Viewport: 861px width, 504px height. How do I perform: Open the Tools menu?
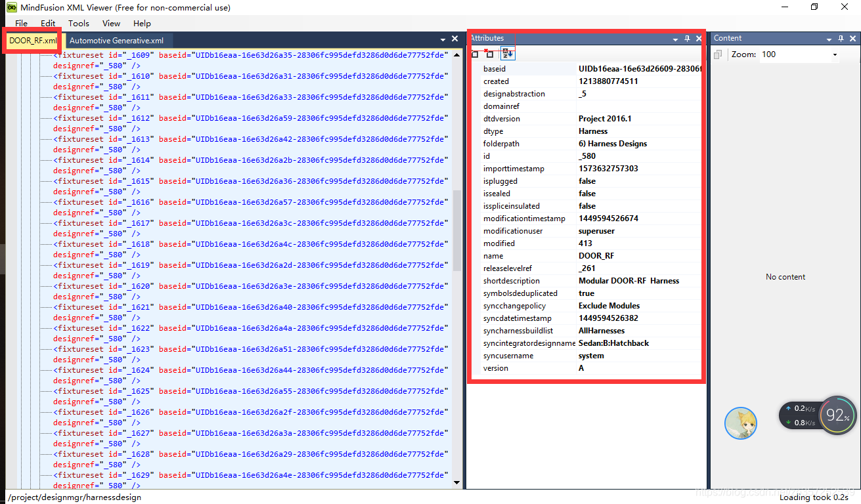coord(78,23)
